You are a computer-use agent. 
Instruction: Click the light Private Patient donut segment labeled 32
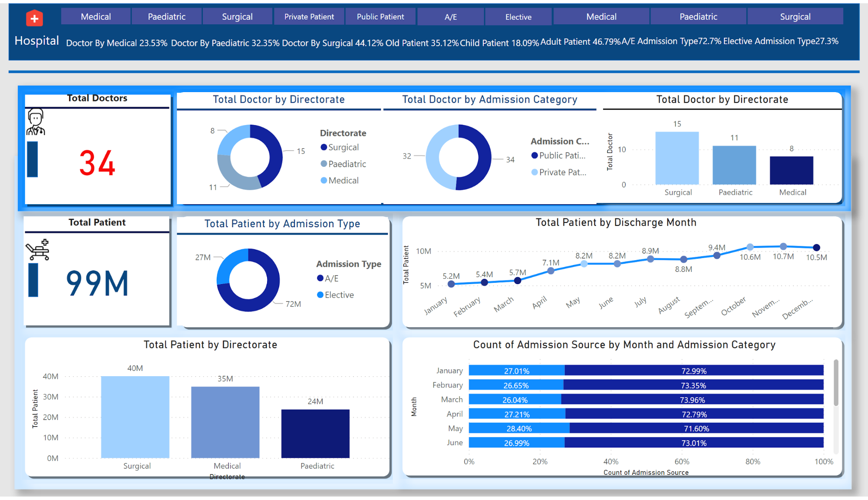(x=432, y=157)
